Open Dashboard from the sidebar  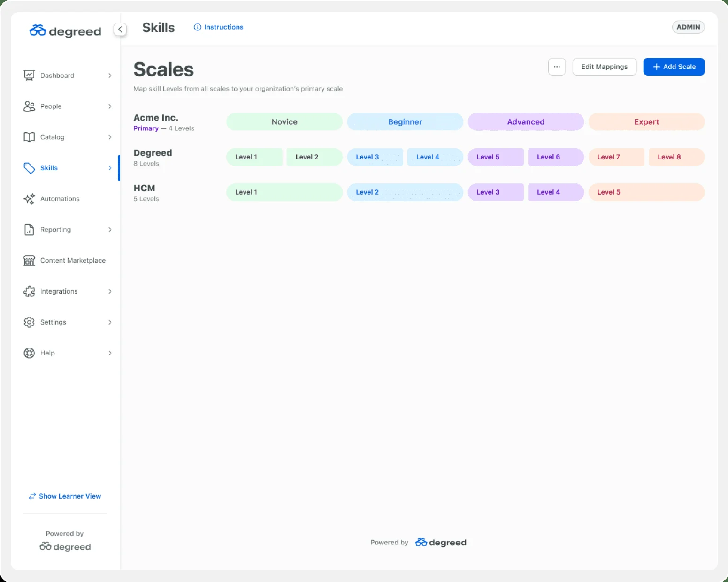pyautogui.click(x=57, y=76)
